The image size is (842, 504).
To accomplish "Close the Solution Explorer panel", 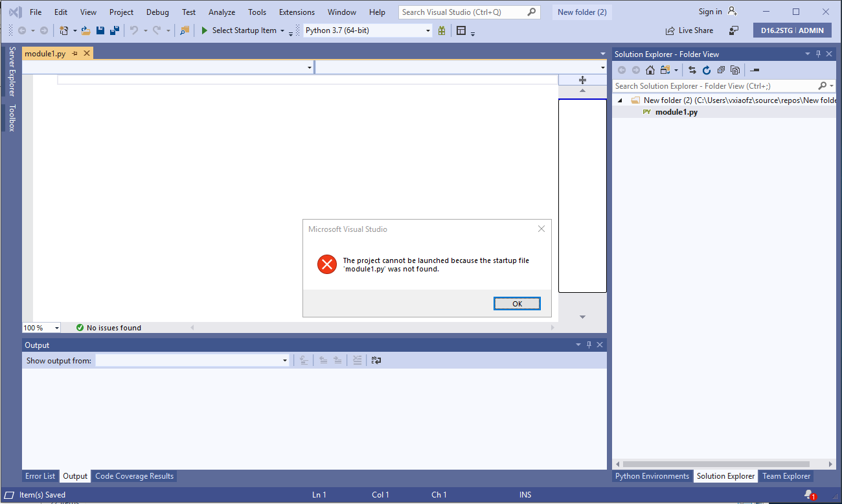I will point(830,54).
